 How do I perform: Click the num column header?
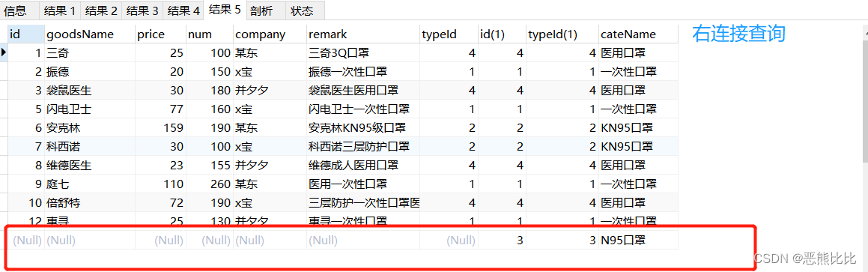(210, 34)
